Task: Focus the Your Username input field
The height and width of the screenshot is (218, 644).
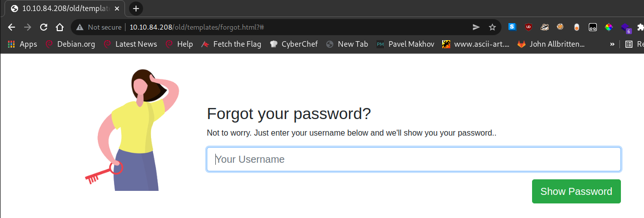Action: point(414,159)
